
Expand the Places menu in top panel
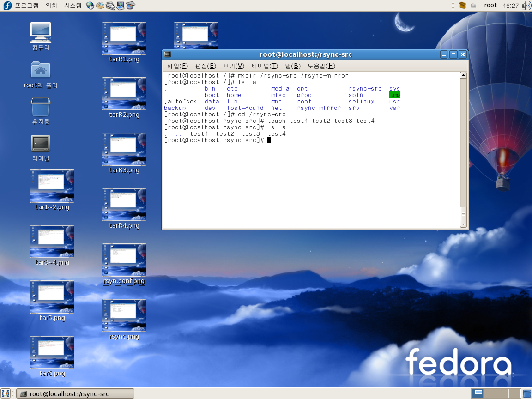point(51,6)
